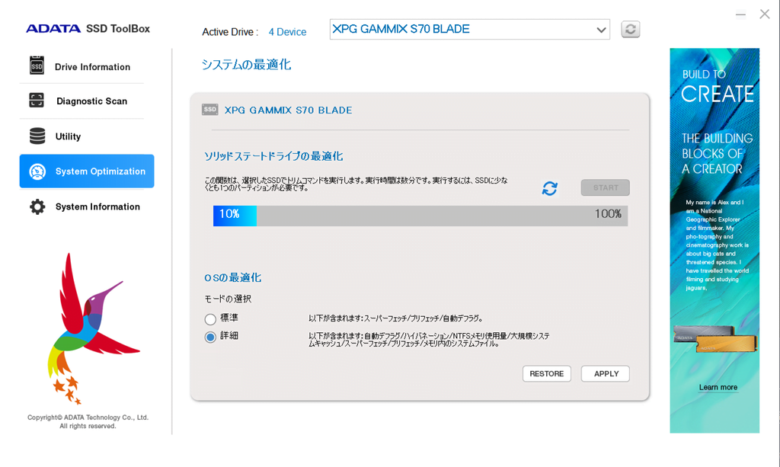Click the System Information gear icon
The height and width of the screenshot is (467, 780).
pos(37,207)
